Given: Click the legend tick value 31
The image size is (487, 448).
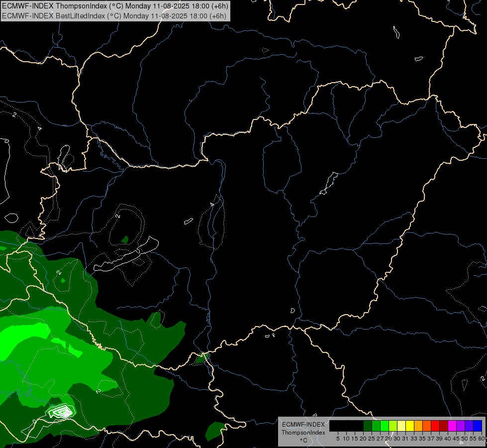Looking at the screenshot, I should click(405, 439).
